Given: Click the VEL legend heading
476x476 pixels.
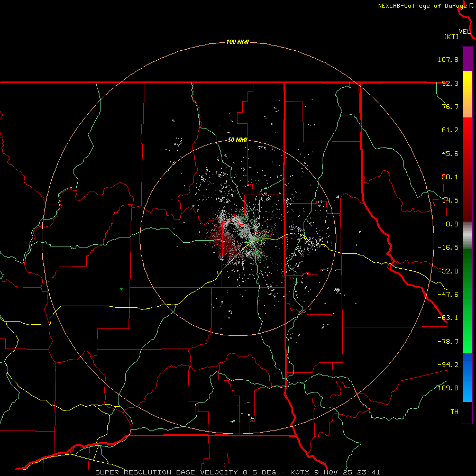Looking at the screenshot, I should [x=464, y=32].
